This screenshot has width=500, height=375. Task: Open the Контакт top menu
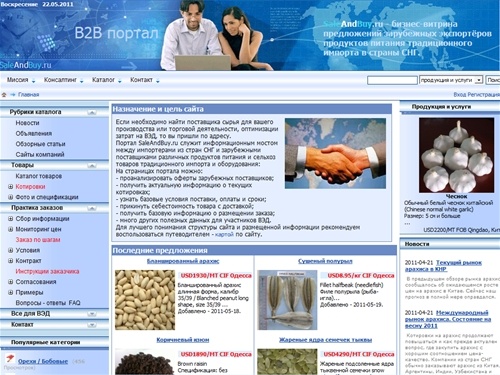[145, 80]
